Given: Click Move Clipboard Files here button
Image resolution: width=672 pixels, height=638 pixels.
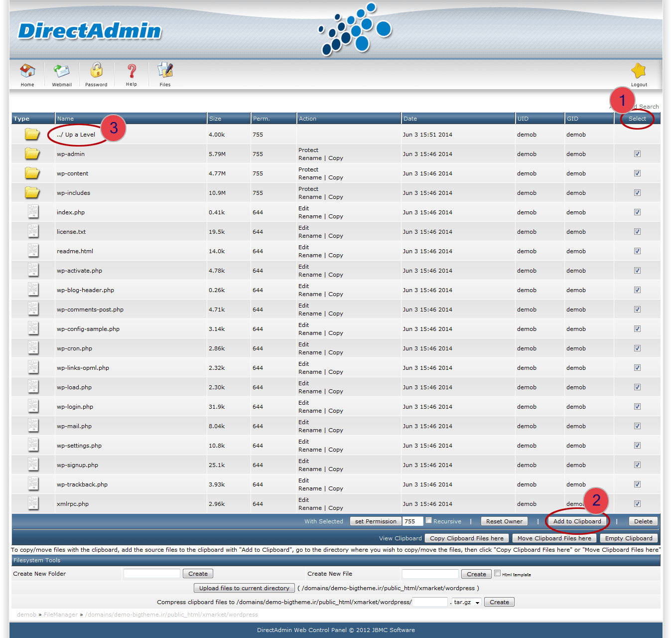Looking at the screenshot, I should tap(554, 538).
